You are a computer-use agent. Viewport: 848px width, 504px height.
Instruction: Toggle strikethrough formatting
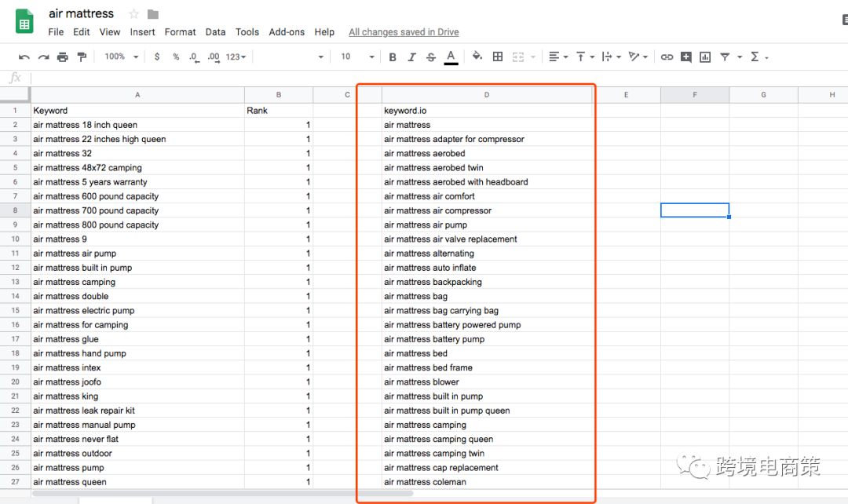click(430, 57)
